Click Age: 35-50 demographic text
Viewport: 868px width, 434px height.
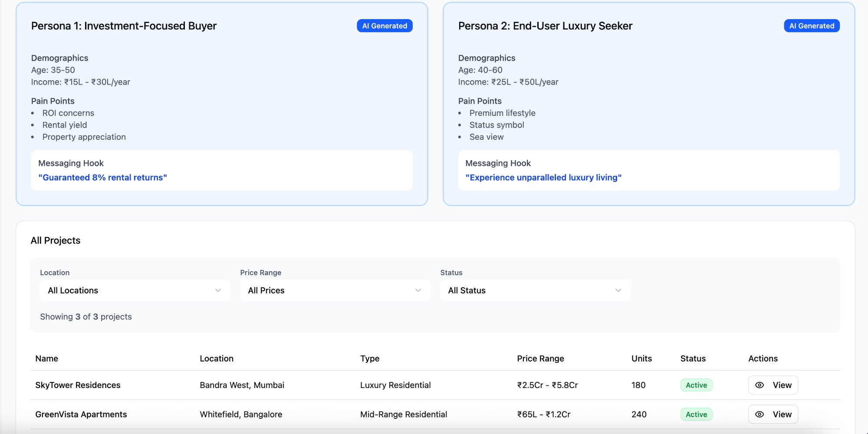(53, 70)
